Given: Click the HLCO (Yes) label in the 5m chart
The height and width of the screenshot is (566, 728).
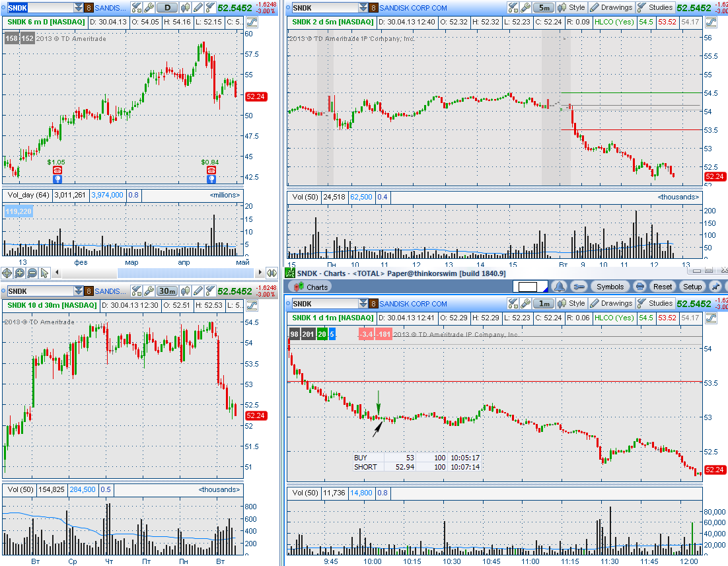Looking at the screenshot, I should (614, 22).
